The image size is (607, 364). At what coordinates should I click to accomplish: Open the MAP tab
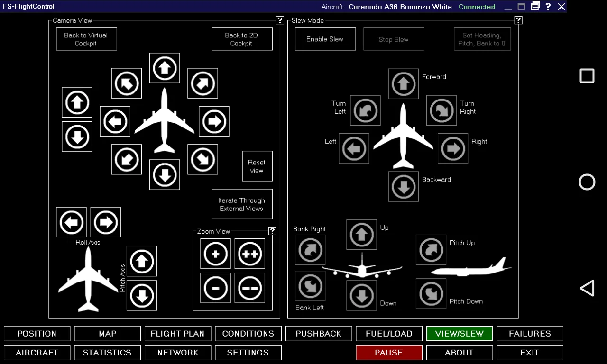pos(108,334)
